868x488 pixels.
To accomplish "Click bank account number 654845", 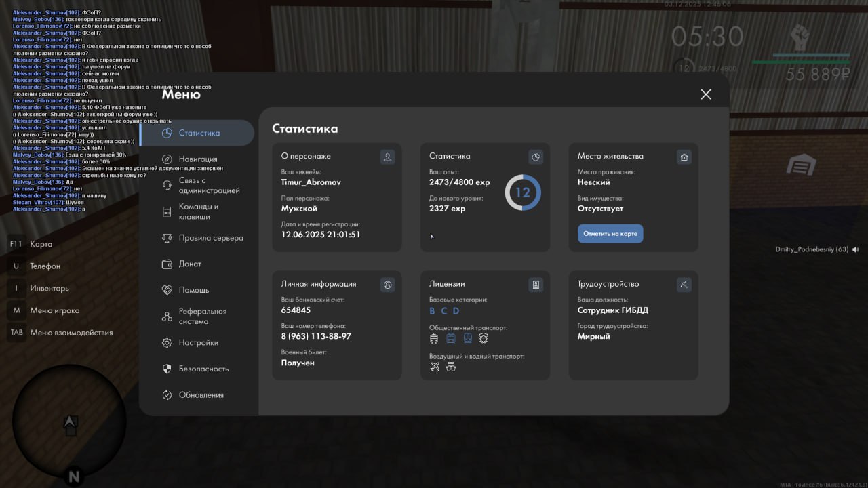I will [296, 310].
